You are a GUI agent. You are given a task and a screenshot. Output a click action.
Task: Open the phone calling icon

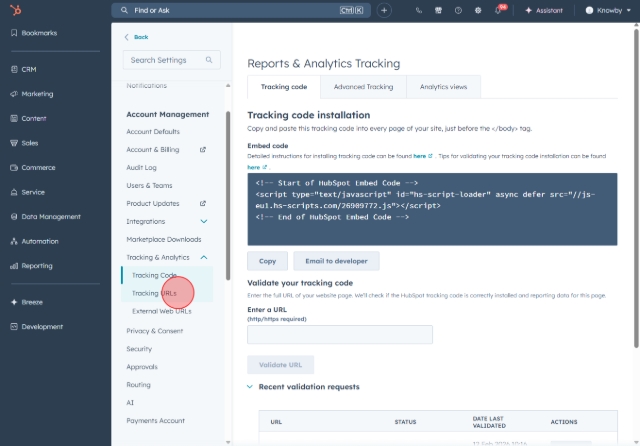(419, 11)
